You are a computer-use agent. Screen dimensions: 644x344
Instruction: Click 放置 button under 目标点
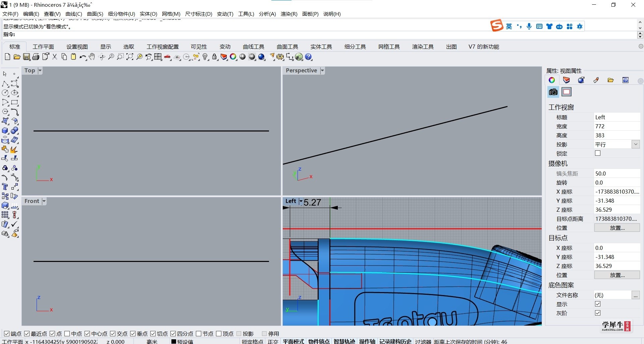(617, 275)
